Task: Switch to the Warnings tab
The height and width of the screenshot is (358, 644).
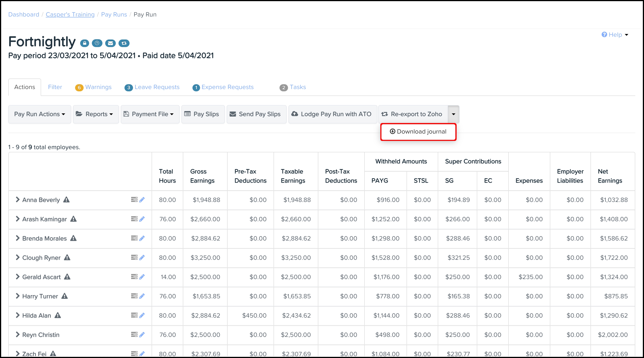Action: tap(93, 87)
